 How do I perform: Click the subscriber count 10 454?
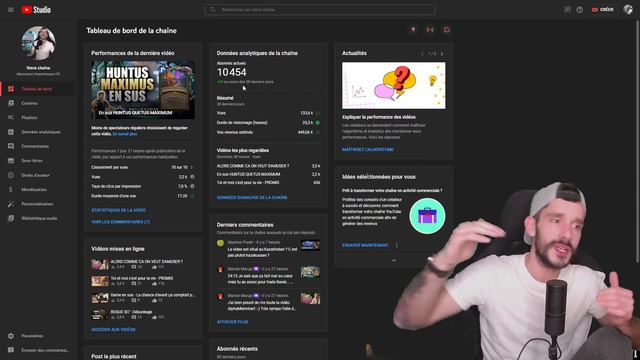pos(231,72)
